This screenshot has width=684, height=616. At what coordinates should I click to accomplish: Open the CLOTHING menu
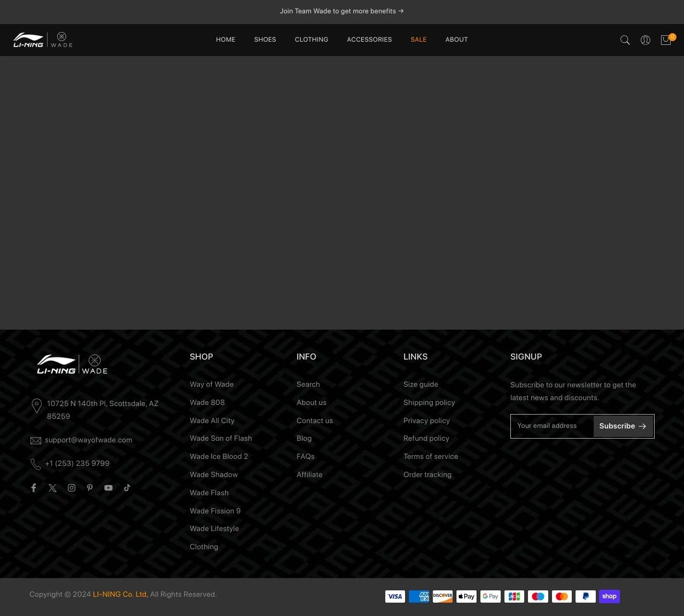click(312, 40)
